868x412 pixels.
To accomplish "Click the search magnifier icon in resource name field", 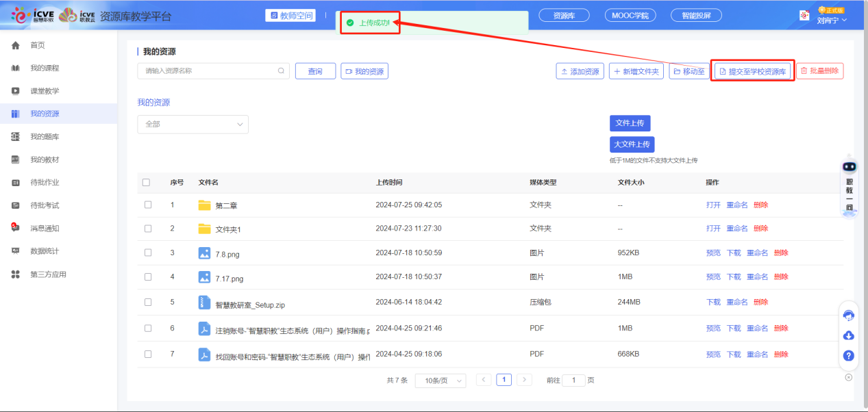I will click(281, 70).
